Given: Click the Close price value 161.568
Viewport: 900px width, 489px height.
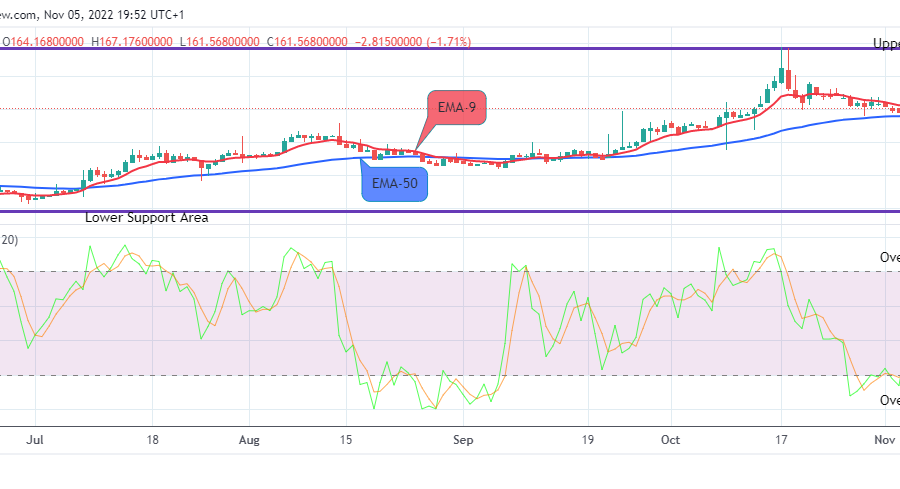Looking at the screenshot, I should 305,41.
